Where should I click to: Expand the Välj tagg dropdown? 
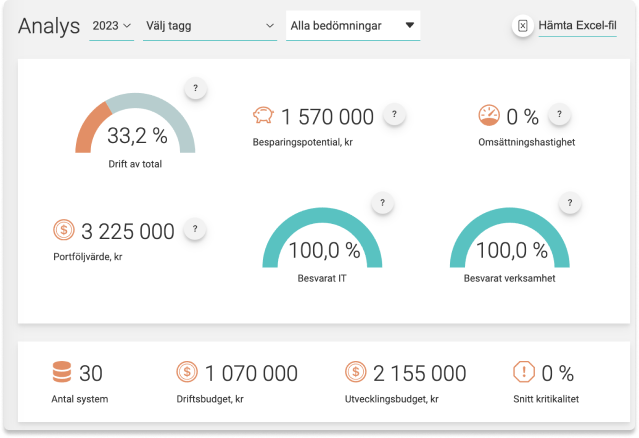(209, 26)
